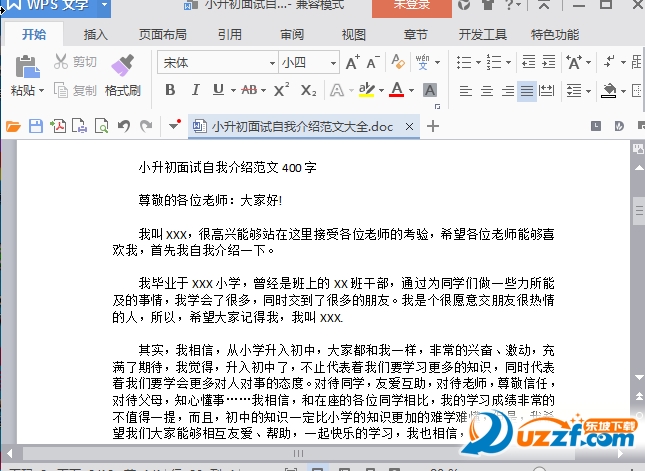This screenshot has height=471, width=645.
Task: Apply superscript X² formatting
Action: pyautogui.click(x=282, y=91)
